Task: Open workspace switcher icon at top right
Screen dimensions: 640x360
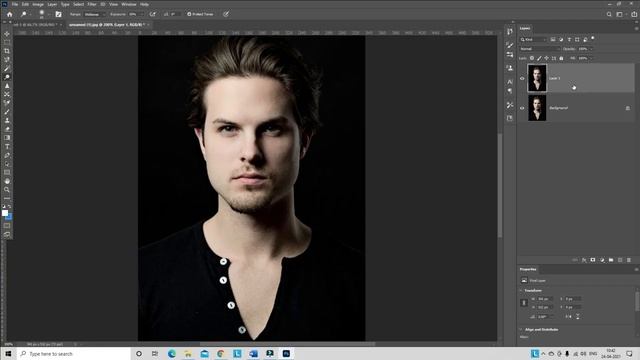Action: 620,14
